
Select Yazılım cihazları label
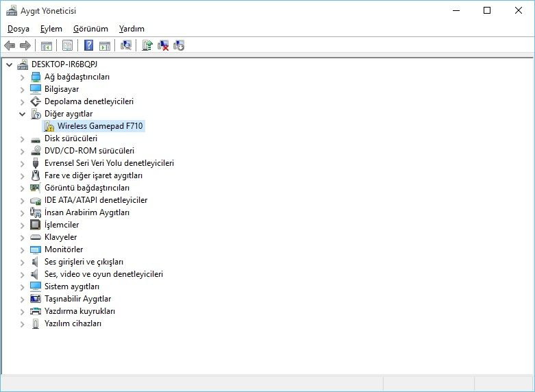click(73, 323)
